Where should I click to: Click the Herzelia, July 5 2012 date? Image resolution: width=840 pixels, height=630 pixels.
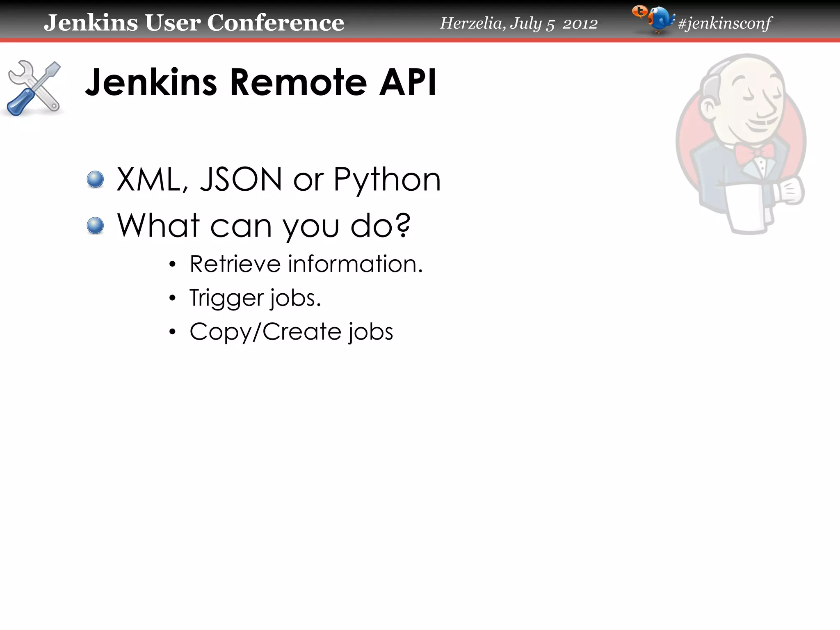pyautogui.click(x=519, y=23)
